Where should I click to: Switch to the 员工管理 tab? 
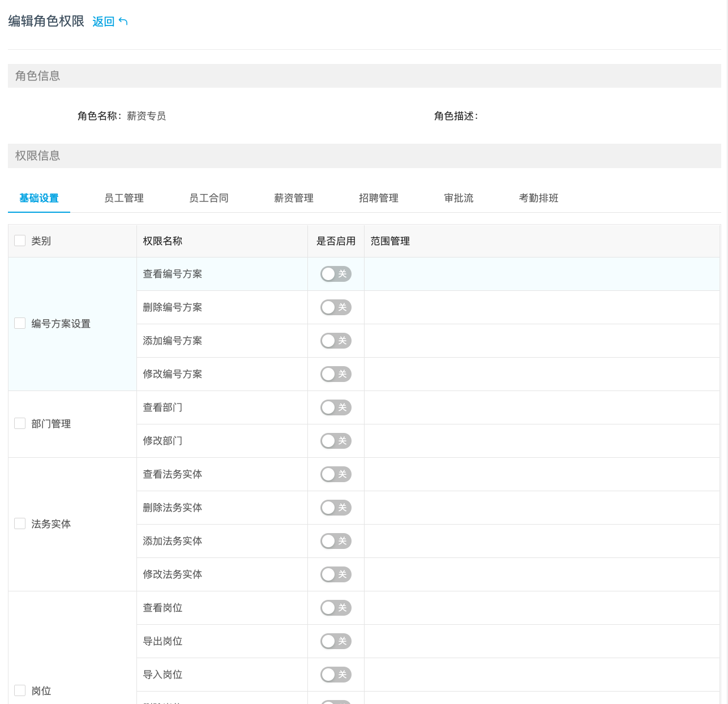coord(124,198)
